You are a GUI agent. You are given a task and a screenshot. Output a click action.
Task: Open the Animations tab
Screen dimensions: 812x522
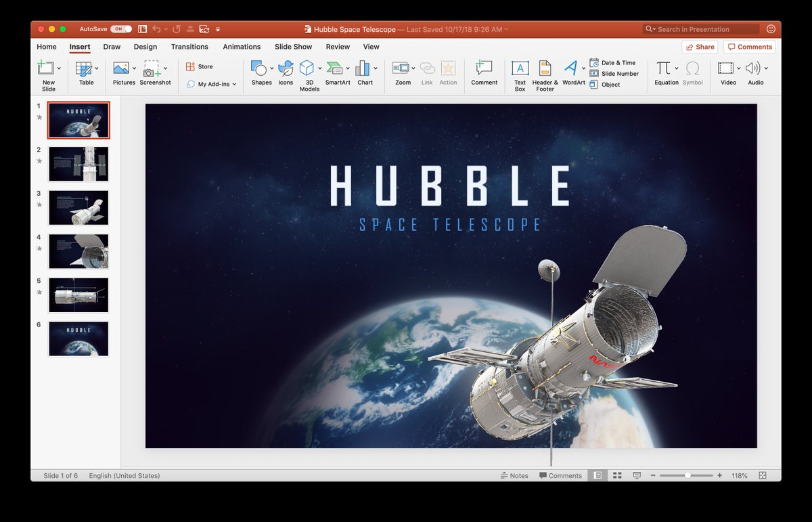[242, 47]
